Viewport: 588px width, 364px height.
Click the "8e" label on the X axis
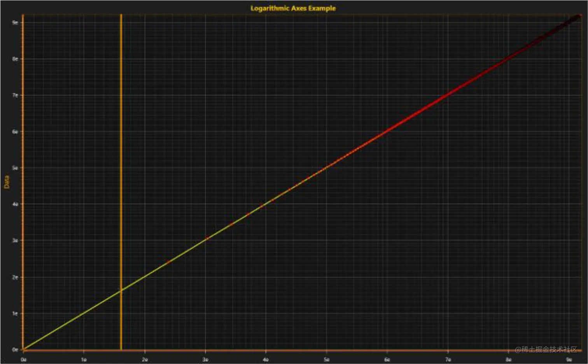[x=509, y=360]
